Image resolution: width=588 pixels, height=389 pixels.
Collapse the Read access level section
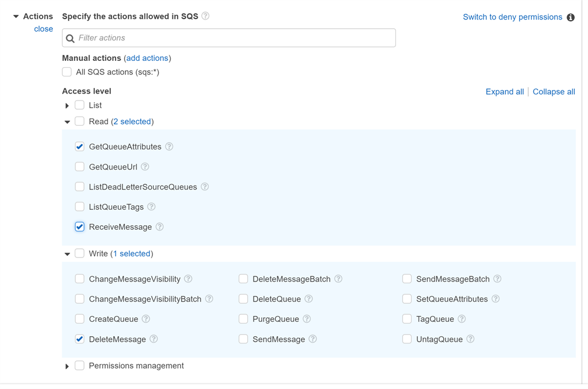(x=67, y=121)
